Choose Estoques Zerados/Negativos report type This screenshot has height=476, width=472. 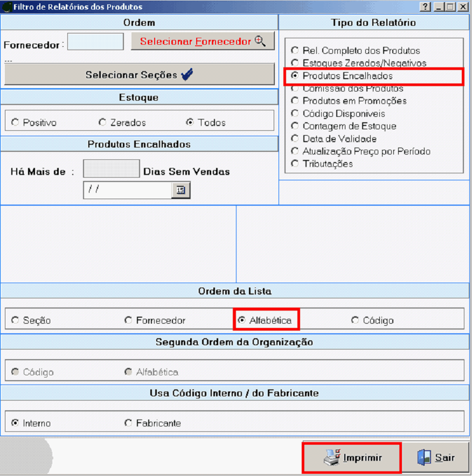point(295,63)
